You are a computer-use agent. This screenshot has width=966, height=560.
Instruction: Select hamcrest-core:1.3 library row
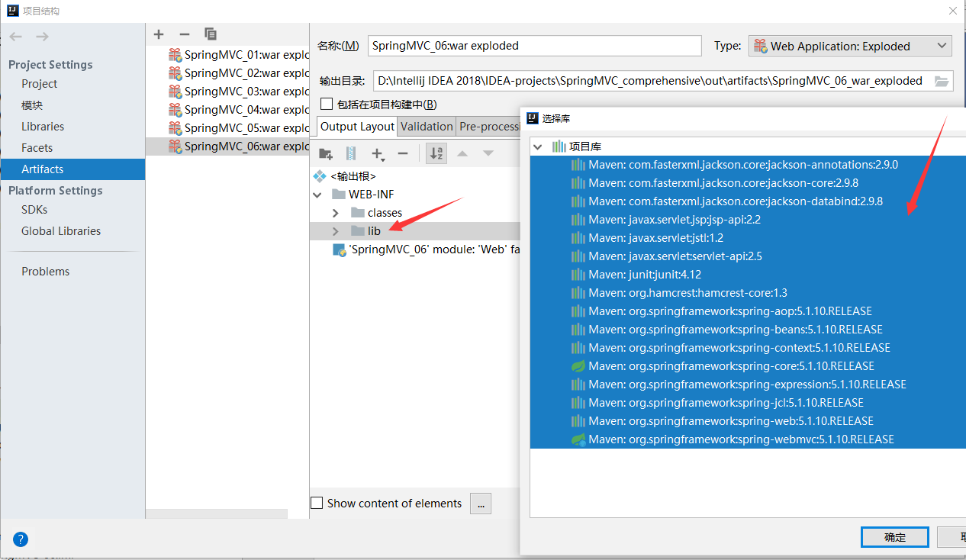748,293
